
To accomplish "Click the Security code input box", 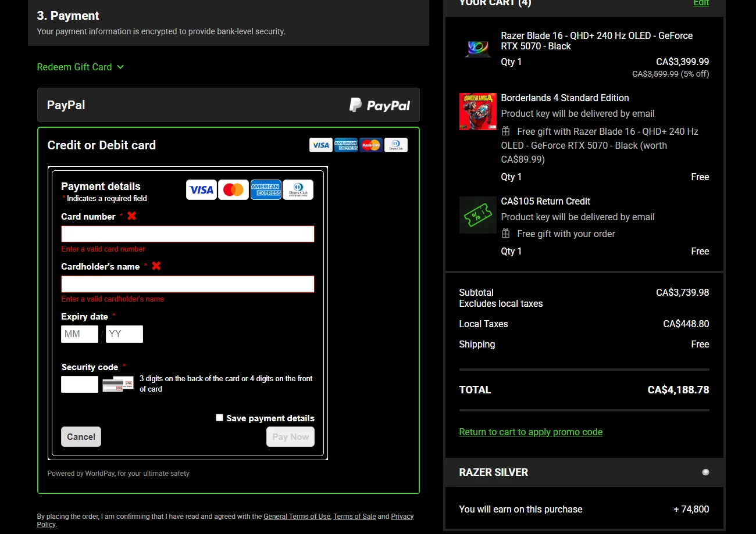I will (x=80, y=384).
